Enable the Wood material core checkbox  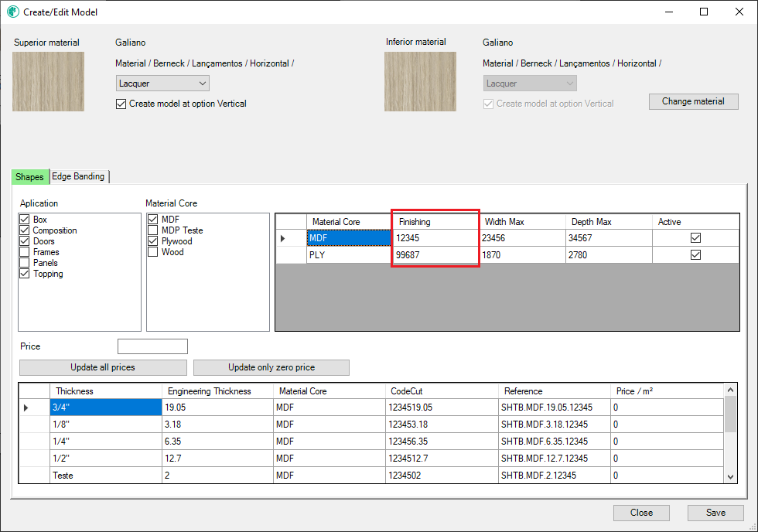[x=154, y=252]
